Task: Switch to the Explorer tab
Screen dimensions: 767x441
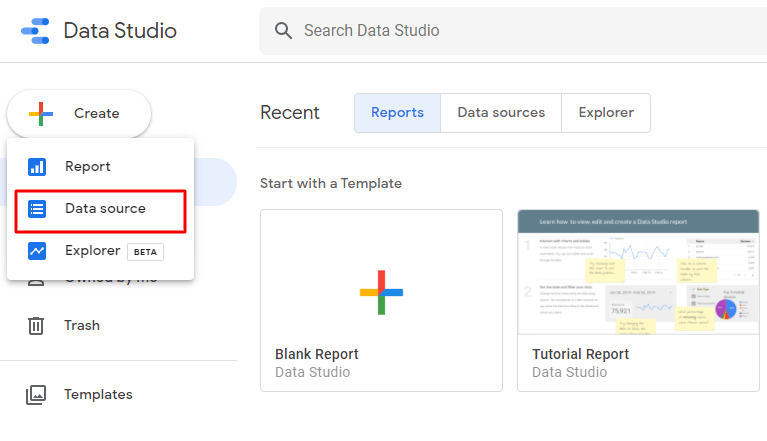Action: 606,113
